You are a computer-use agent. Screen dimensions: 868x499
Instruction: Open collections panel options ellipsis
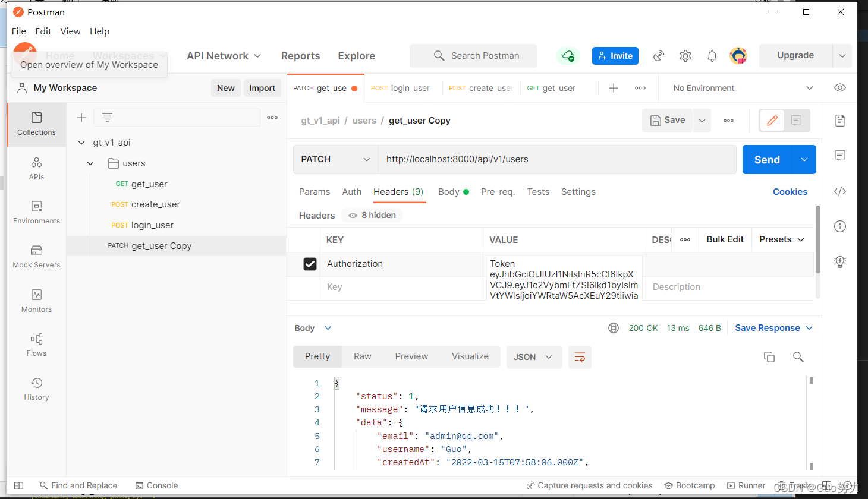(272, 118)
